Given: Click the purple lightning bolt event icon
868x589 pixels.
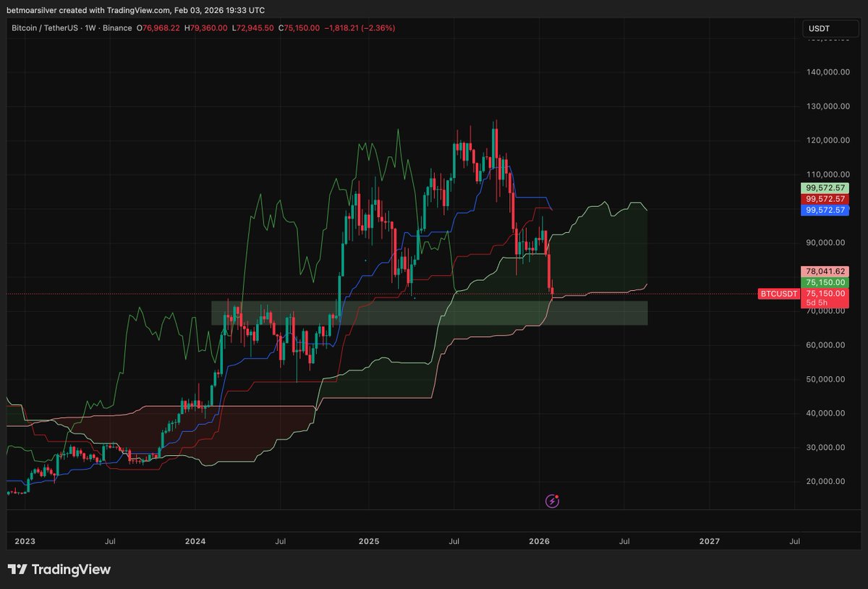Looking at the screenshot, I should (x=553, y=500).
